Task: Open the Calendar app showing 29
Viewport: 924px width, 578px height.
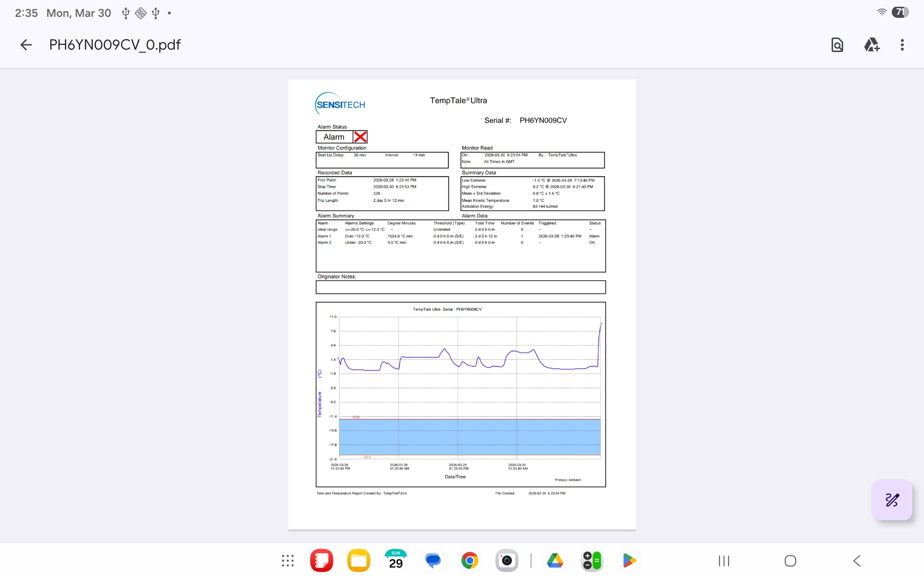Action: [x=396, y=561]
